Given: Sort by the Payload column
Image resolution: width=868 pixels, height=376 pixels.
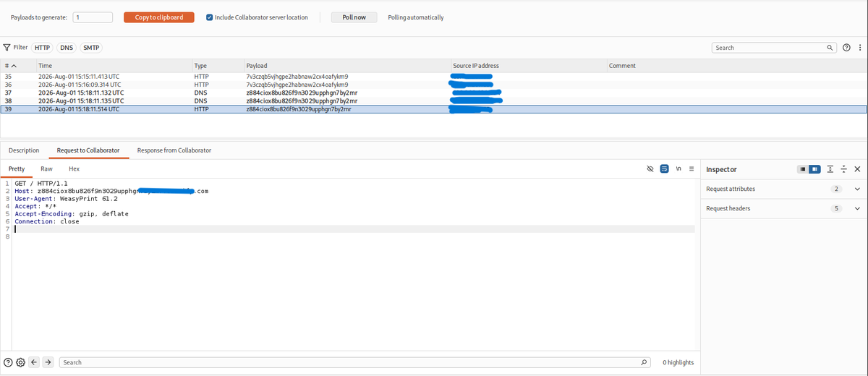Looking at the screenshot, I should point(347,66).
